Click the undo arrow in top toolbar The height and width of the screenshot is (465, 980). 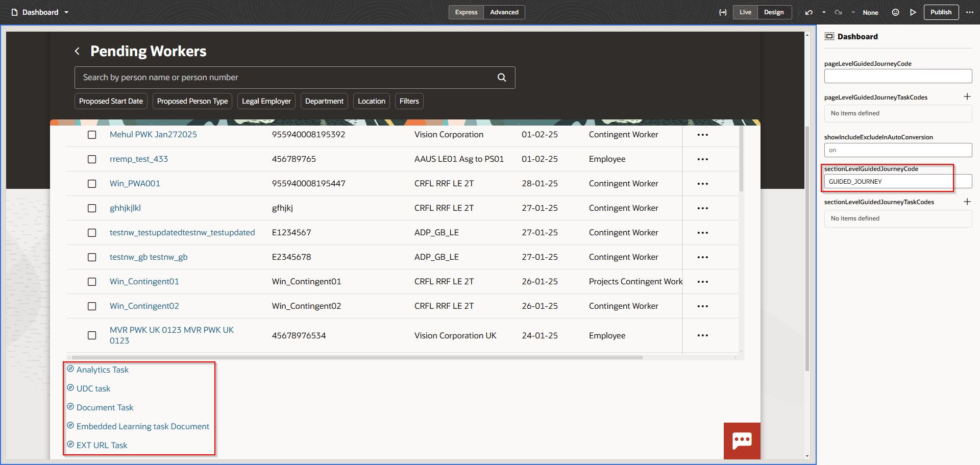809,12
